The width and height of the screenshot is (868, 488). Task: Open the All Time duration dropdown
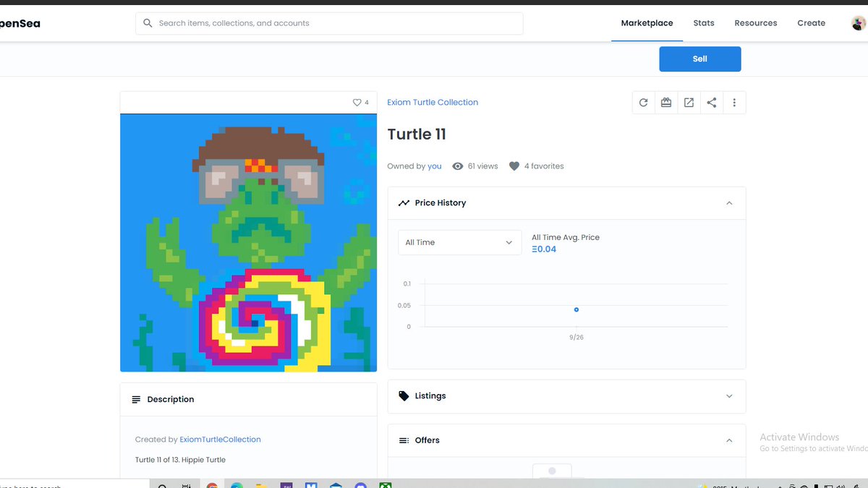(x=459, y=242)
